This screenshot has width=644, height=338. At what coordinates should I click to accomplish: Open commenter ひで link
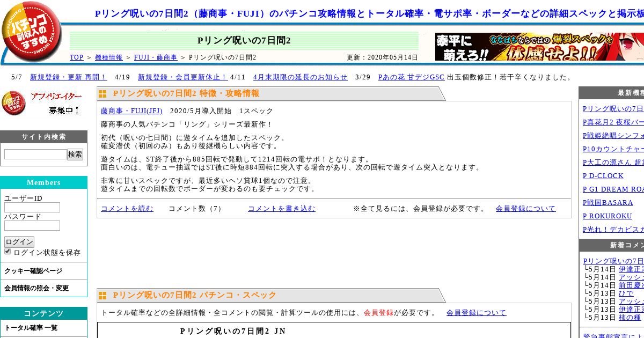click(x=626, y=293)
